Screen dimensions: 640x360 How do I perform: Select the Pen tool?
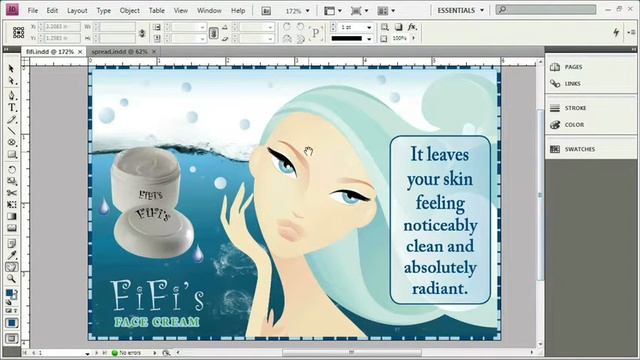11,96
